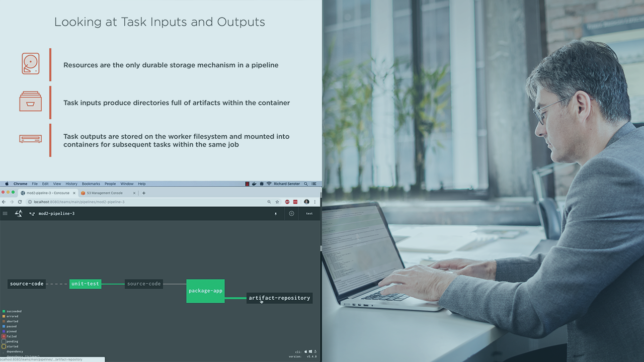Download the macOS CLI icon
This screenshot has width=644, height=362.
306,351
